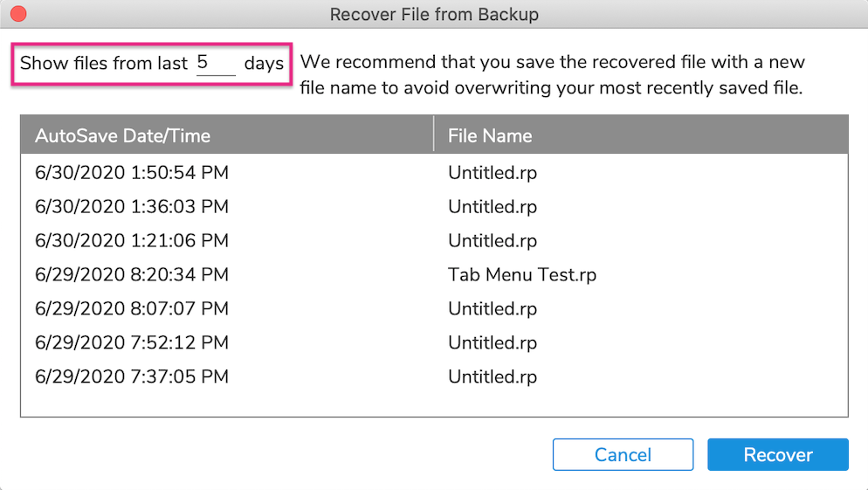
Task: Click the column divider between table headers
Action: pos(433,135)
